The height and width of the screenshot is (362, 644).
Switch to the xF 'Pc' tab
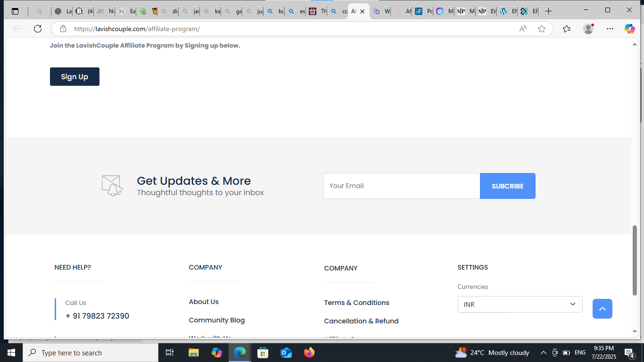coord(423,11)
